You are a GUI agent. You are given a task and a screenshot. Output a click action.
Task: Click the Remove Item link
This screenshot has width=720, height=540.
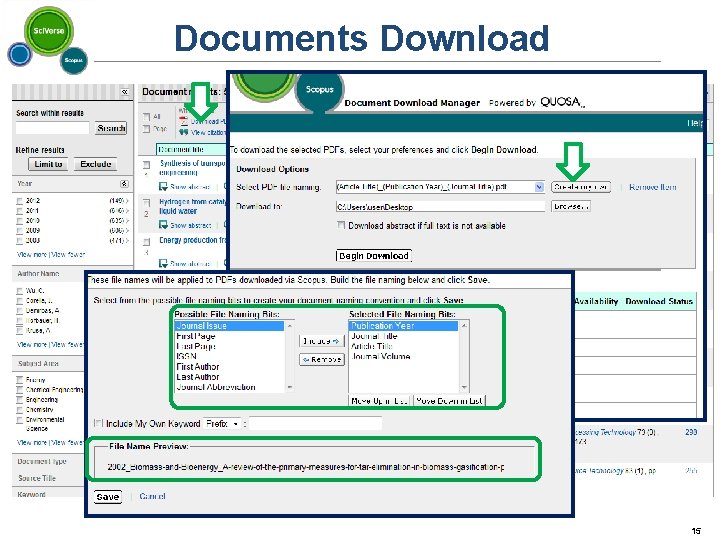[x=652, y=187]
